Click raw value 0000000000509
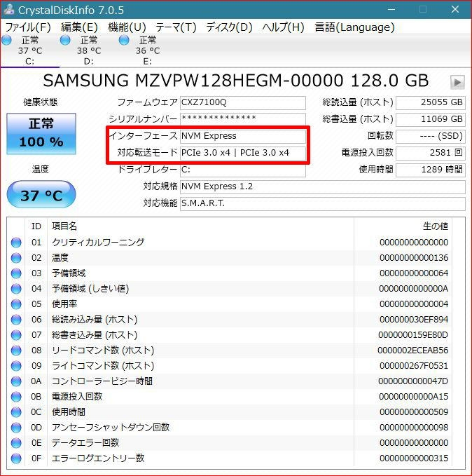The height and width of the screenshot is (476, 472). [414, 412]
